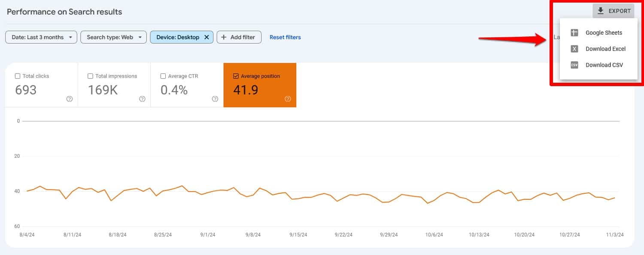Click the Reset filters link
Image resolution: width=644 pixels, height=255 pixels.
(x=285, y=37)
